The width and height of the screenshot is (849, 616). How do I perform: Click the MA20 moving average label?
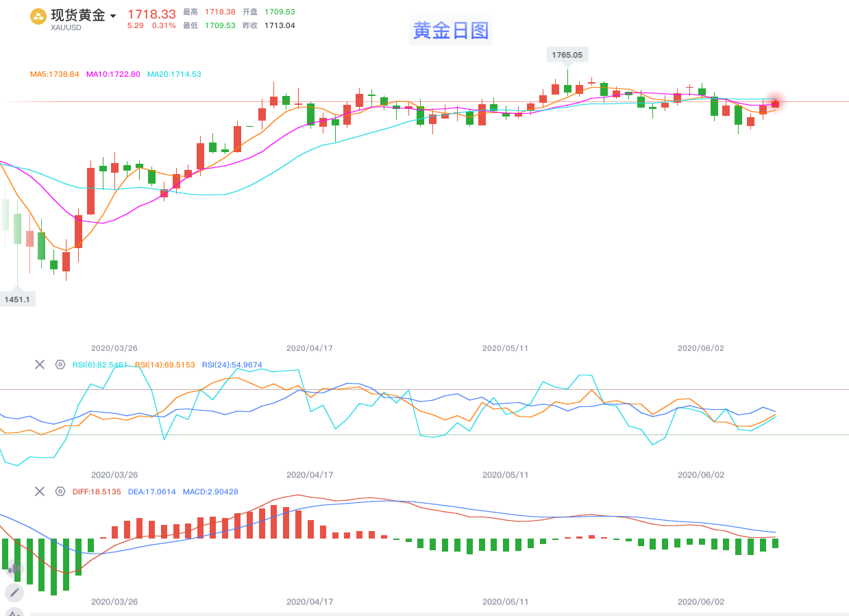(174, 74)
